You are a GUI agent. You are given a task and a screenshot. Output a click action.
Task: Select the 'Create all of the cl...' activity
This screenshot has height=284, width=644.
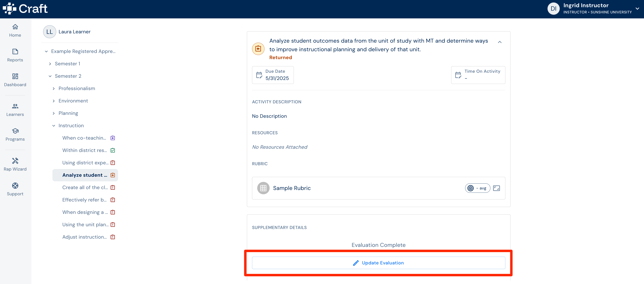click(85, 187)
